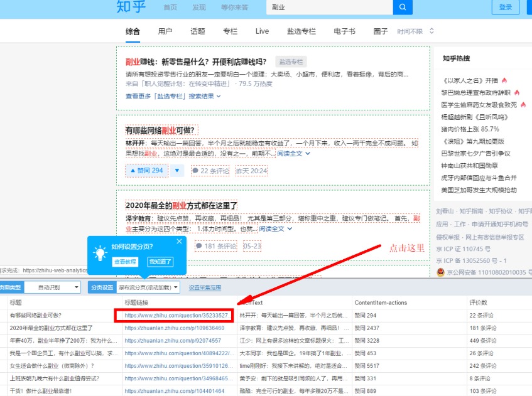Click the blue search magnifier button
This screenshot has height=396, width=532.
click(402, 7)
